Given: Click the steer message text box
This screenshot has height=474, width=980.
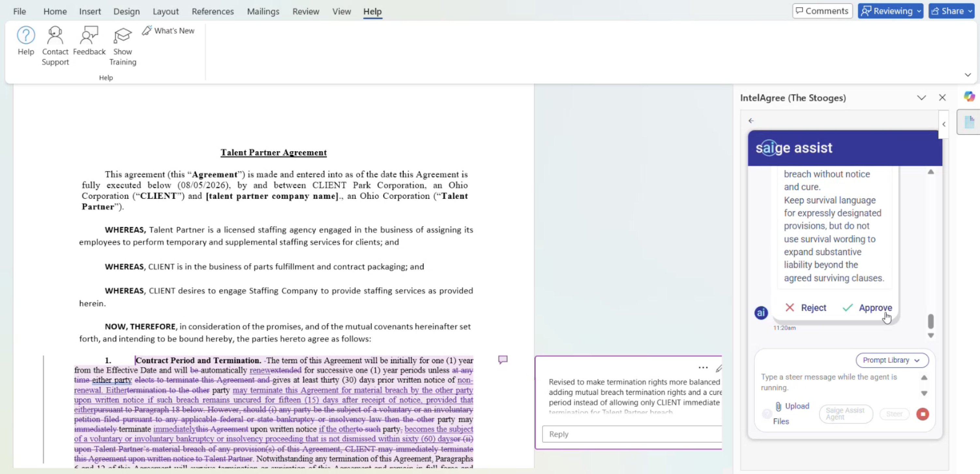Looking at the screenshot, I should point(839,383).
